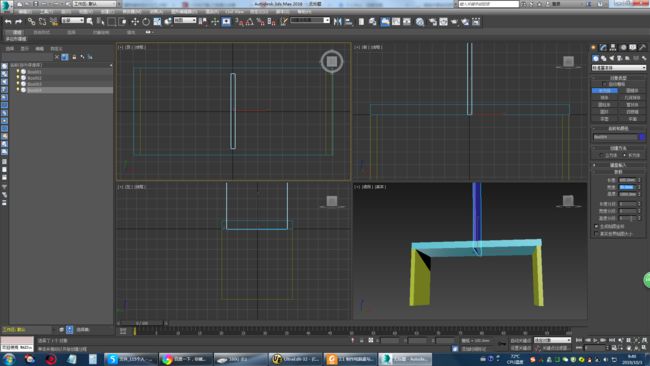Screen dimensions: 650x366
Task: Enable the AutoGrid checkbox
Action: click(605, 84)
